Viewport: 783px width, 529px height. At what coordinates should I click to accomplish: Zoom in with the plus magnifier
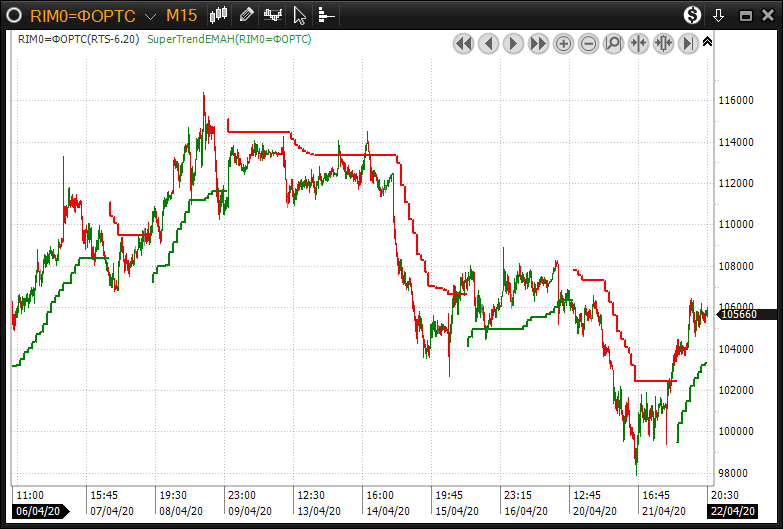click(x=563, y=43)
